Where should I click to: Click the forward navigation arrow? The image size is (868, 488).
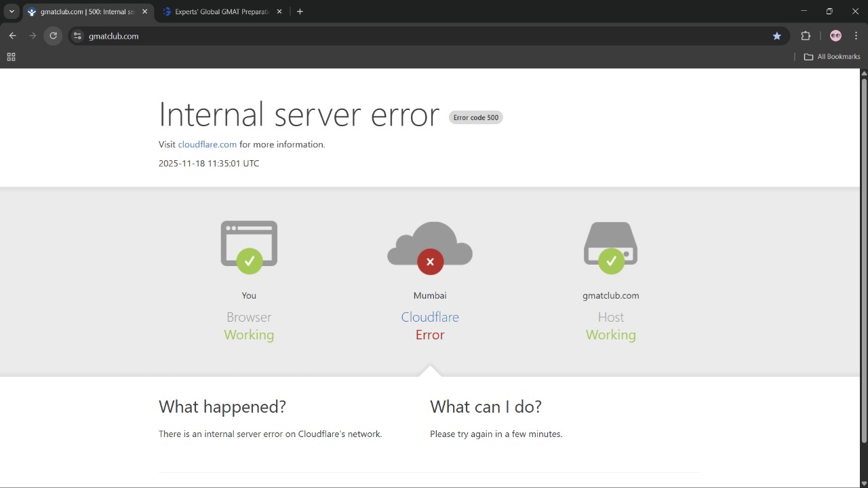click(x=33, y=36)
